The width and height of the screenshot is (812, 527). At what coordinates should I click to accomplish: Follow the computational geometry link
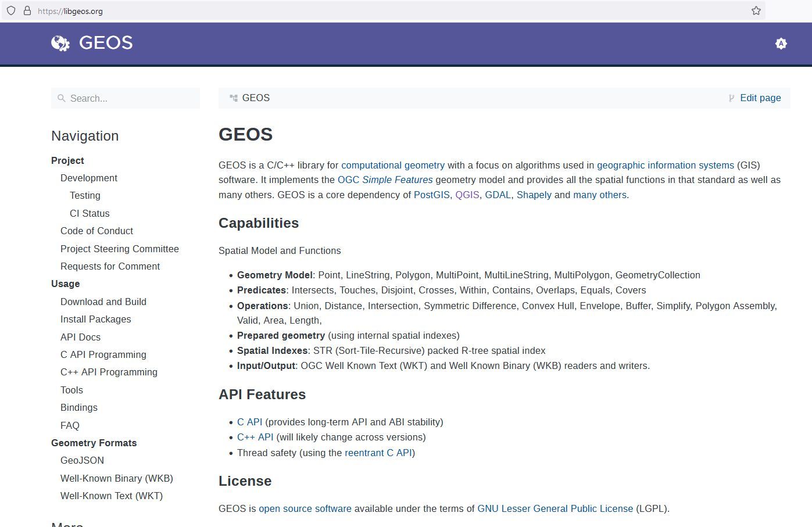tap(393, 165)
